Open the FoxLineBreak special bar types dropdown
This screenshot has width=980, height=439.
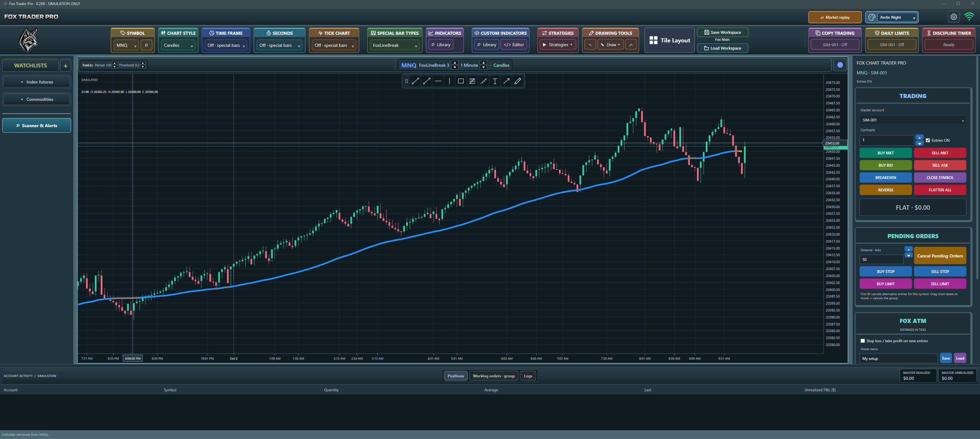click(395, 45)
